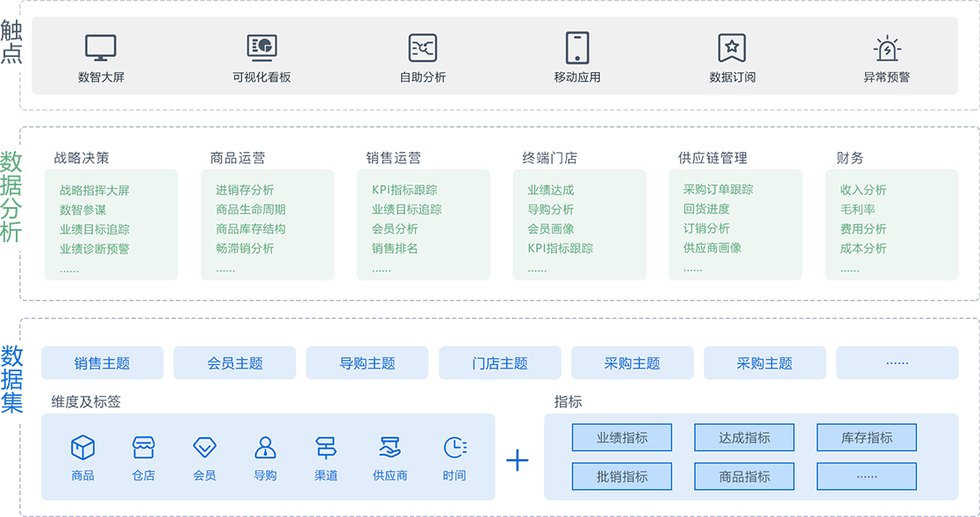Click the 移动应用 phone icon

coord(577,47)
